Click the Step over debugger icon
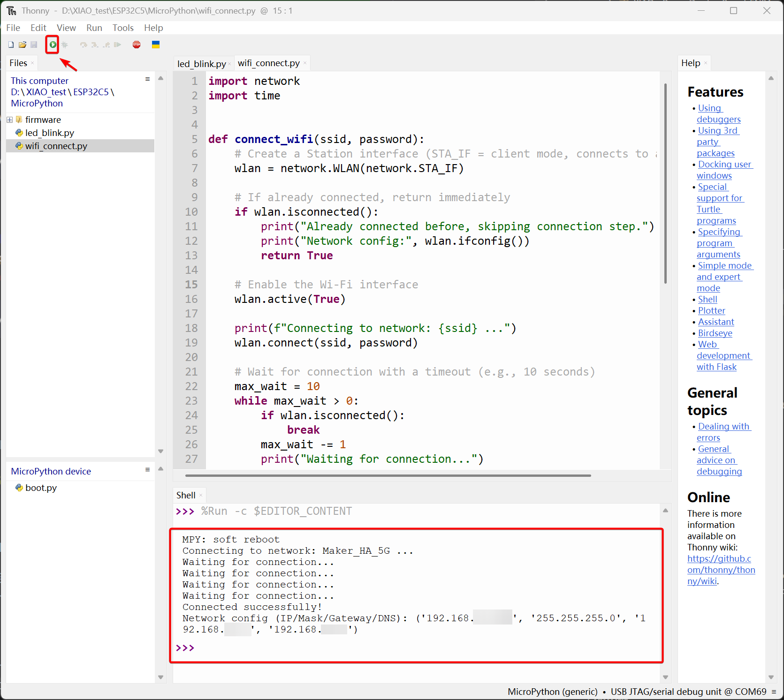The width and height of the screenshot is (784, 700). coord(84,45)
